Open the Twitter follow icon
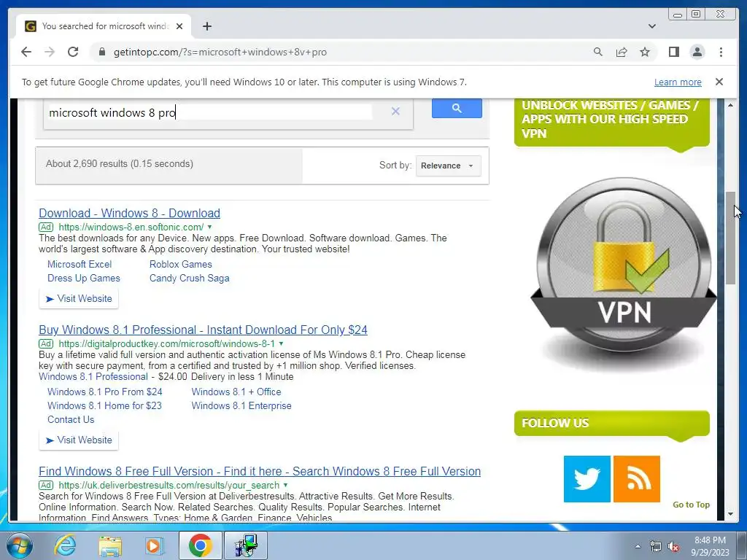 tap(587, 479)
